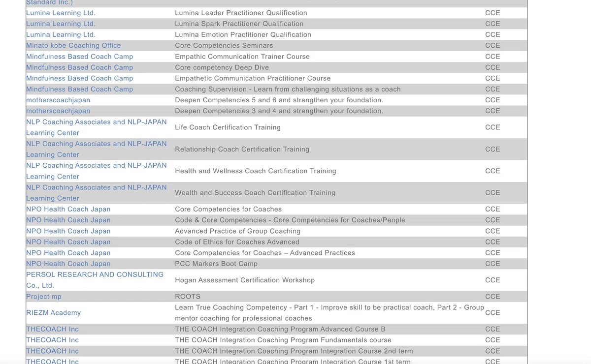The image size is (591, 364).
Task: Click 'Relationship Coach Certification Training' text
Action: 242,149
